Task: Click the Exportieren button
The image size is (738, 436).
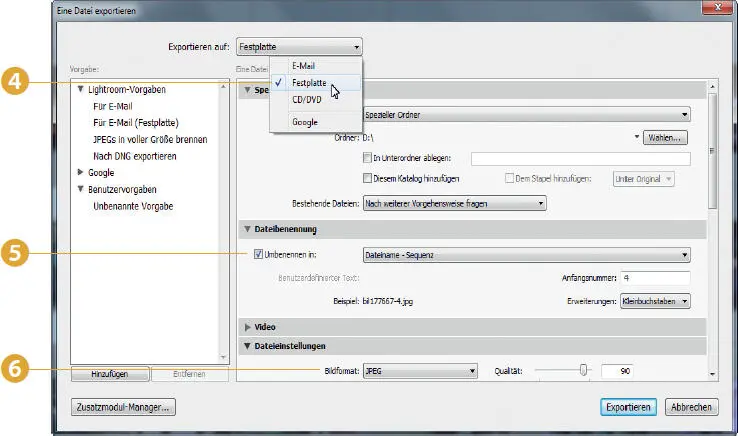Action: pyautogui.click(x=628, y=407)
